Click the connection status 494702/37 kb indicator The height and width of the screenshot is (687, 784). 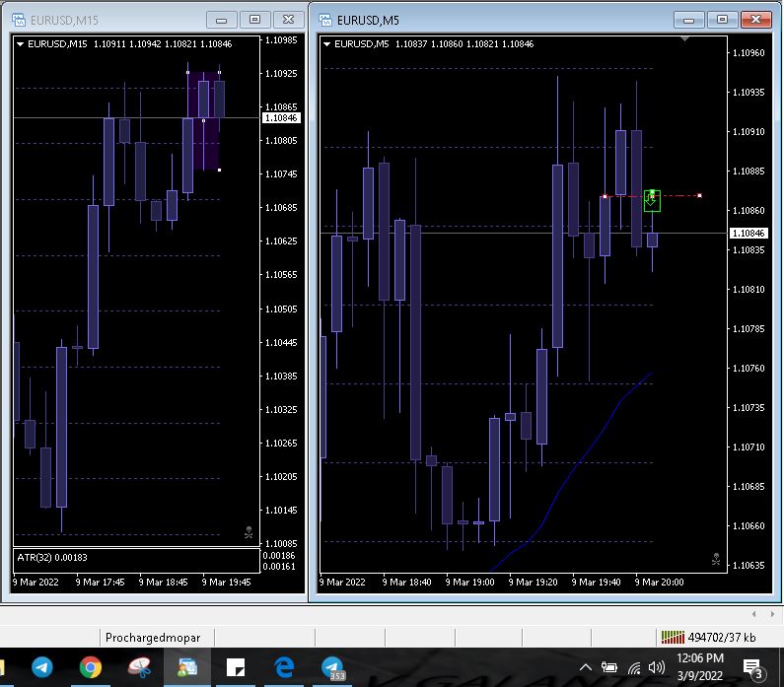(708, 637)
